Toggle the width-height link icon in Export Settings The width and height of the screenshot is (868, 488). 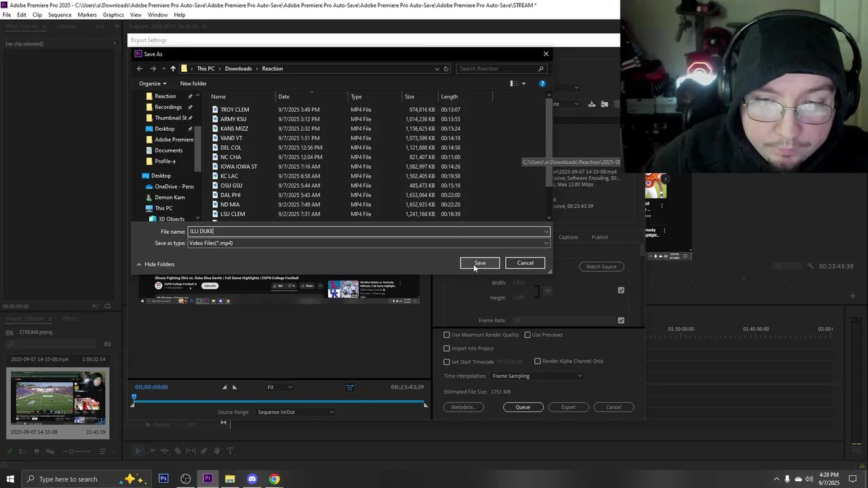click(x=548, y=290)
